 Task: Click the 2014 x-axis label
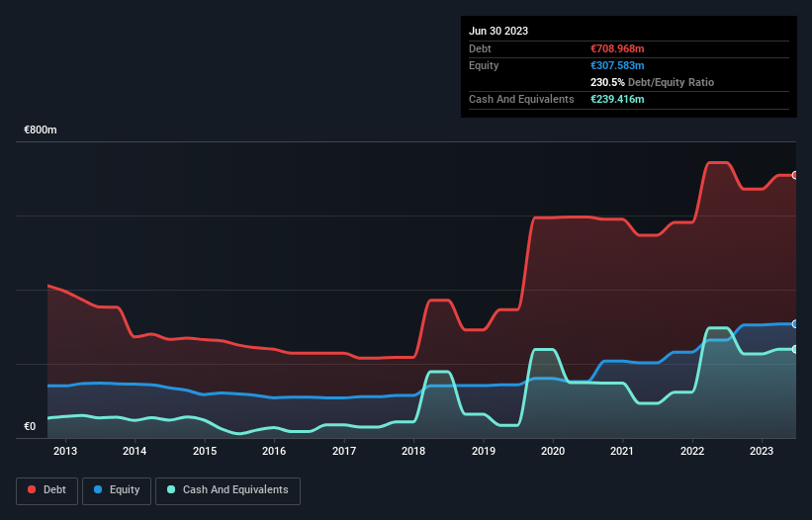pos(135,451)
